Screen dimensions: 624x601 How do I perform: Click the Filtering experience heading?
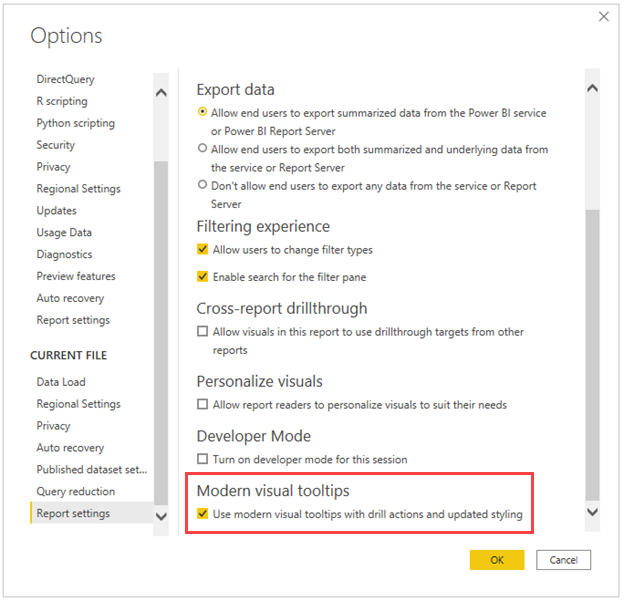(263, 226)
